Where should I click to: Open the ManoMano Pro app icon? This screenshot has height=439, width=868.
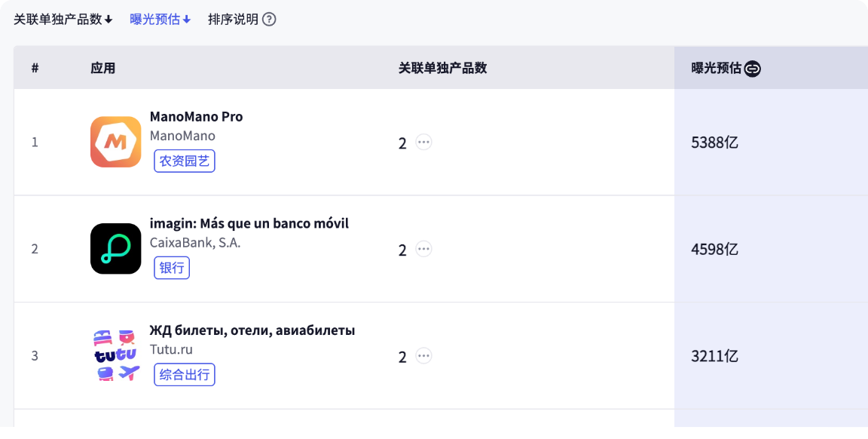(x=116, y=142)
